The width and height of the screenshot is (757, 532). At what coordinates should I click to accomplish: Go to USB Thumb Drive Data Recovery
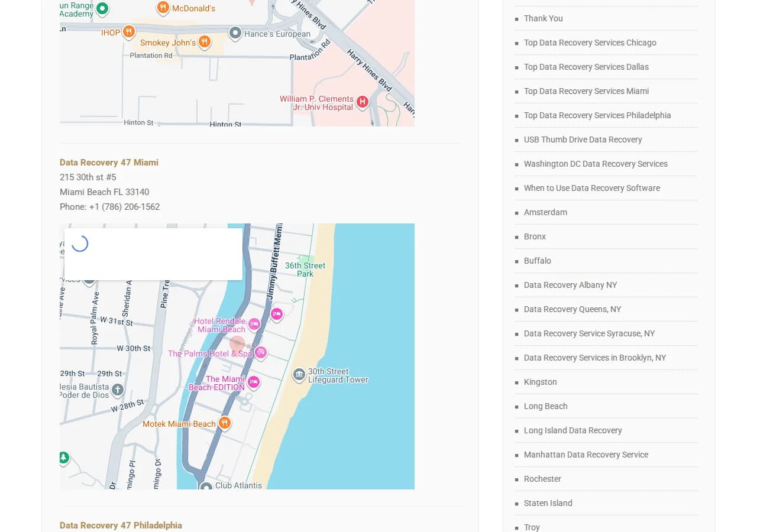pyautogui.click(x=583, y=140)
